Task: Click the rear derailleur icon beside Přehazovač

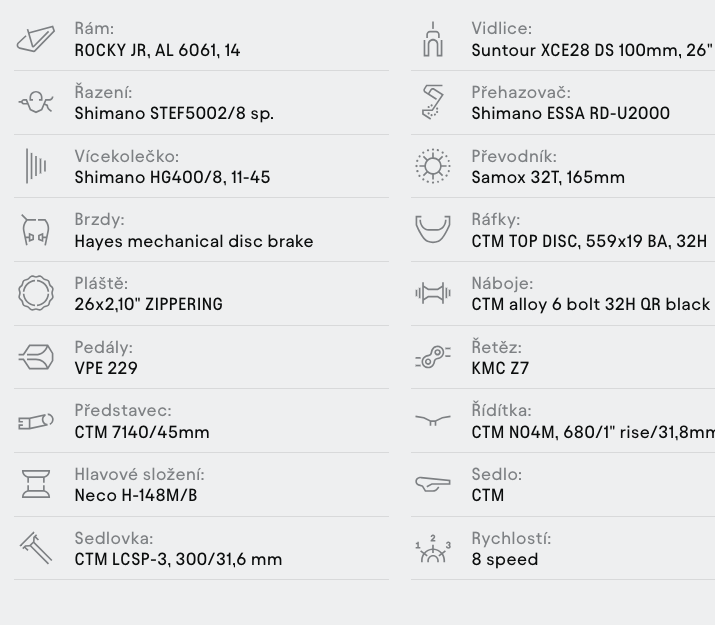Action: [x=433, y=102]
